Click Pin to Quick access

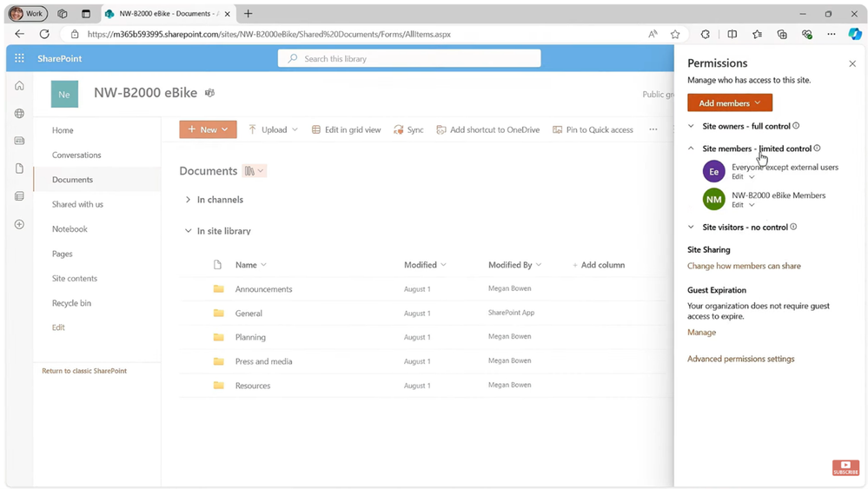[x=593, y=129]
